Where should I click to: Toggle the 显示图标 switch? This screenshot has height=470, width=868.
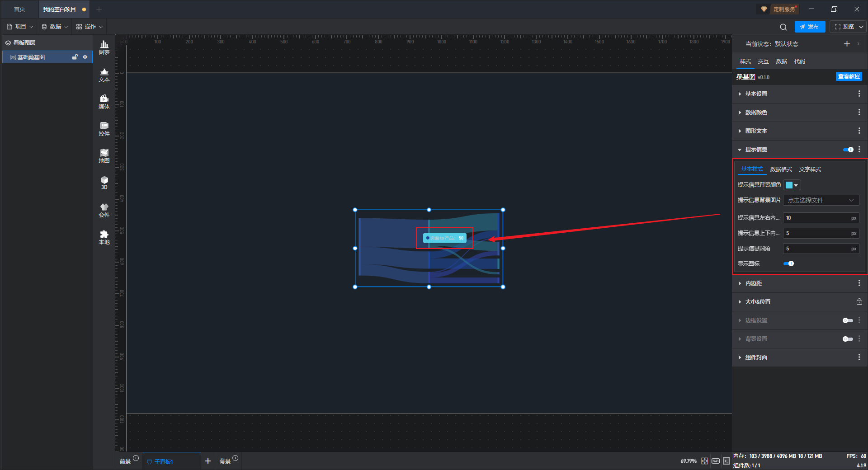(788, 263)
